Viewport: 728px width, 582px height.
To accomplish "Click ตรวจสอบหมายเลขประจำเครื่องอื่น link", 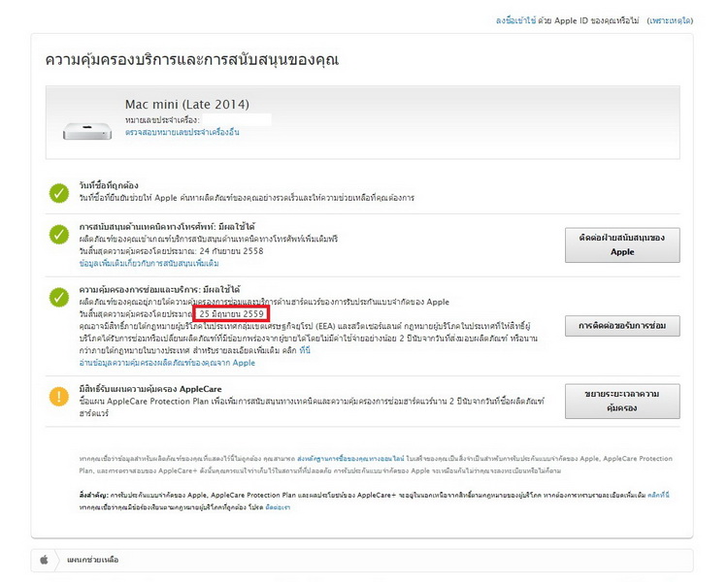I will click(x=182, y=132).
